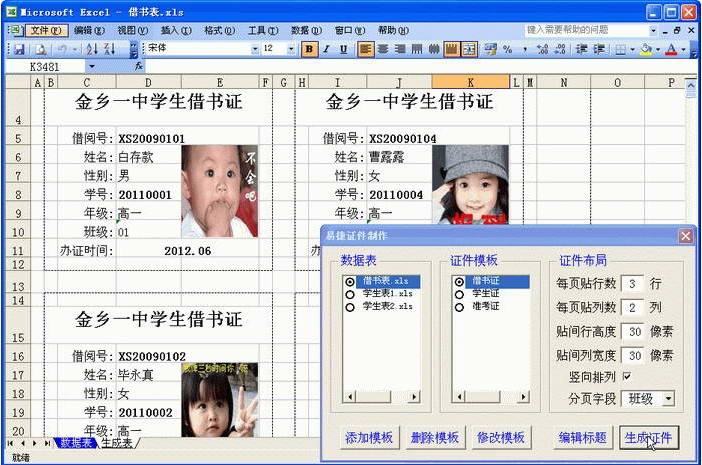This screenshot has width=702, height=465.
Task: Sort descending with the Z-A icon
Action: tap(109, 49)
